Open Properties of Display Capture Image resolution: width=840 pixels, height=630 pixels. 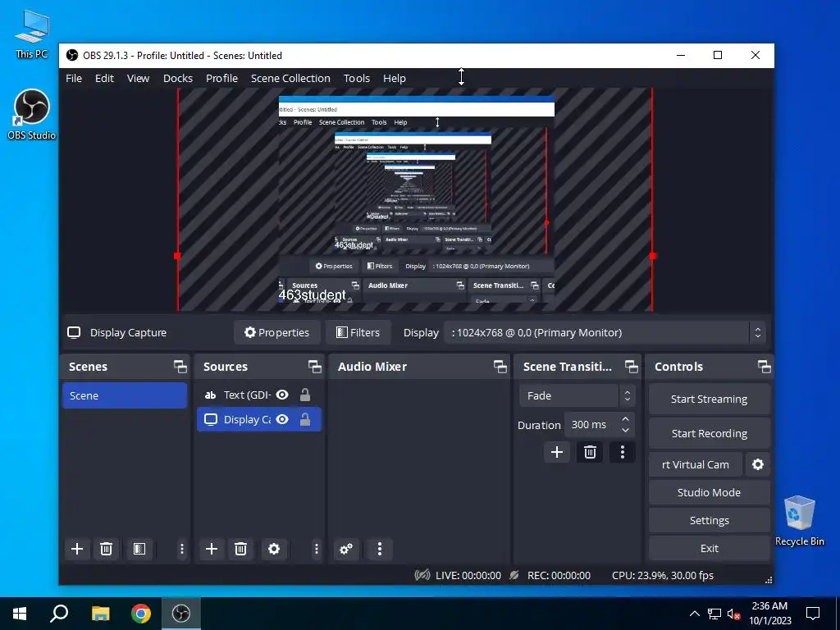(x=277, y=333)
